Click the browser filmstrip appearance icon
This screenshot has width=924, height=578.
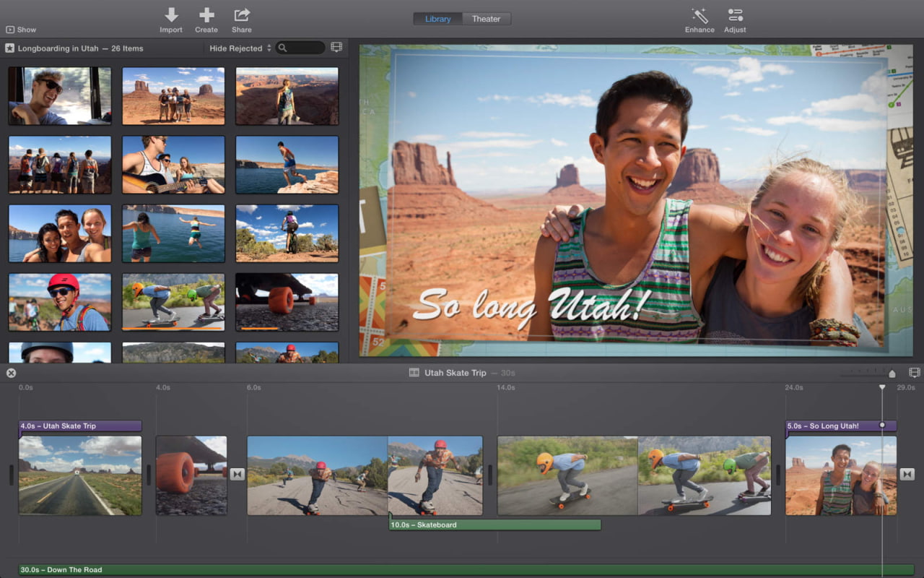coord(336,48)
